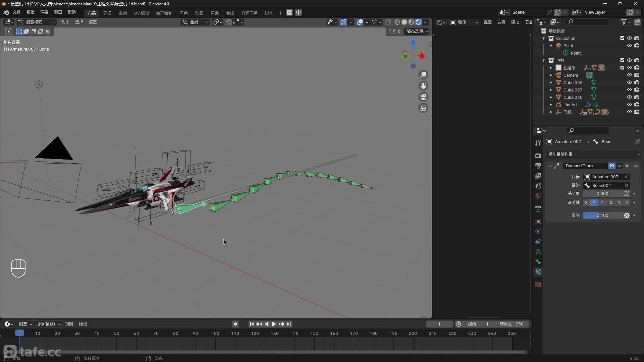Toggle LineArt visibility eye
This screenshot has height=362, width=644.
[629, 105]
